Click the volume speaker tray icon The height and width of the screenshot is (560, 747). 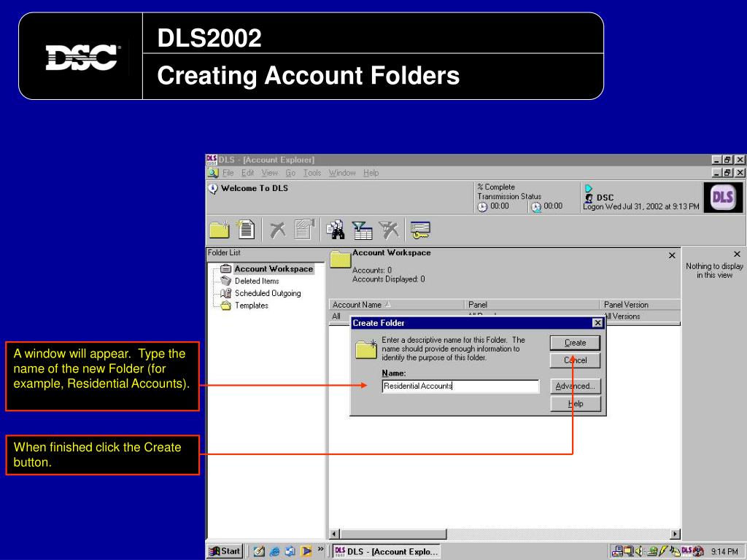(x=639, y=551)
